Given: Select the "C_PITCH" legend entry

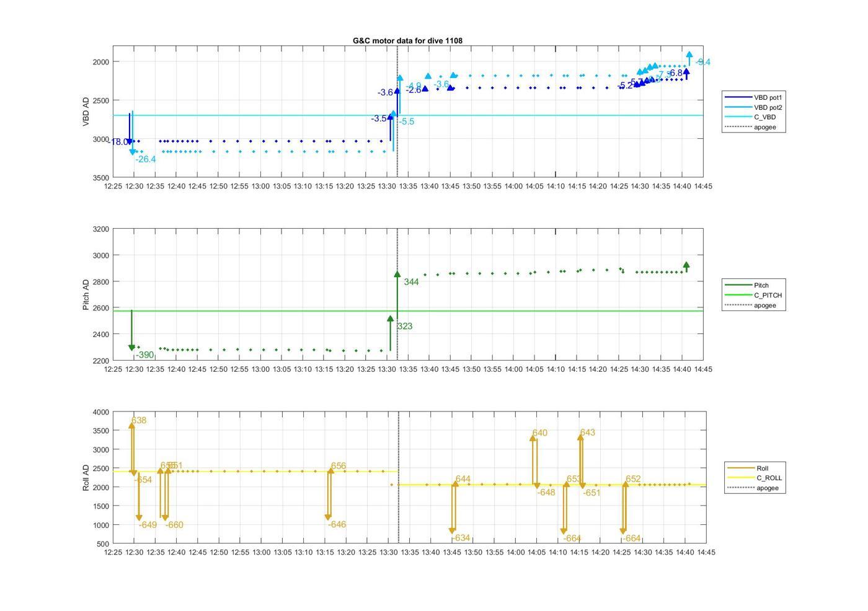Looking at the screenshot, I should (x=754, y=295).
